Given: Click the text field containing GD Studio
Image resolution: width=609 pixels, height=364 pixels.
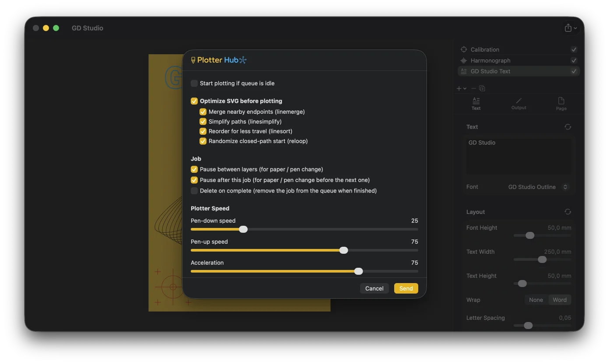Looking at the screenshot, I should click(519, 157).
